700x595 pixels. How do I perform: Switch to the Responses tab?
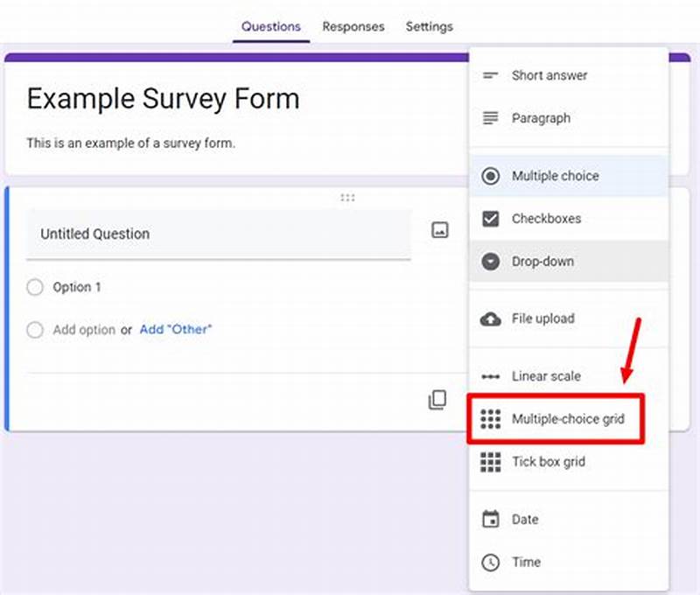pos(353,27)
